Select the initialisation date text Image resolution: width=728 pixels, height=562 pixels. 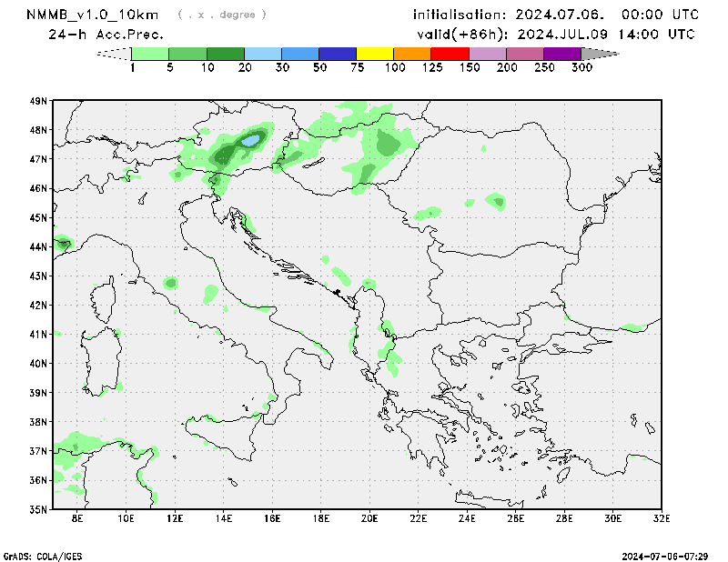[556, 15]
